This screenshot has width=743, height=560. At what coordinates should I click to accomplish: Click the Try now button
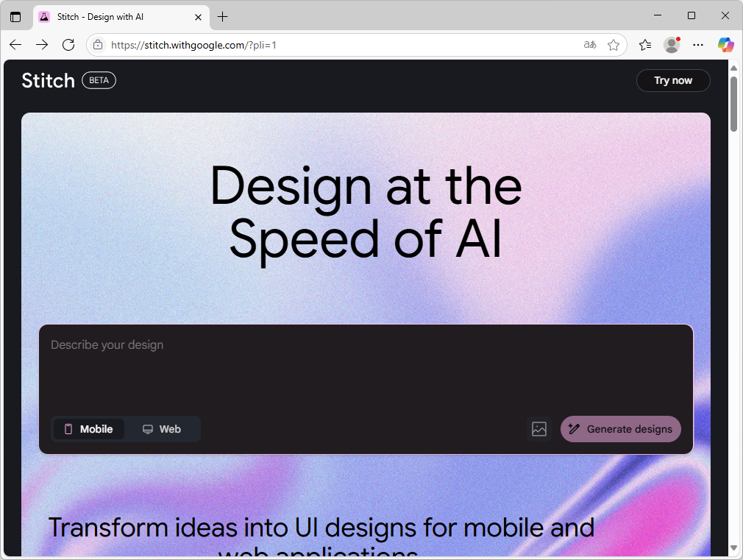pos(672,80)
